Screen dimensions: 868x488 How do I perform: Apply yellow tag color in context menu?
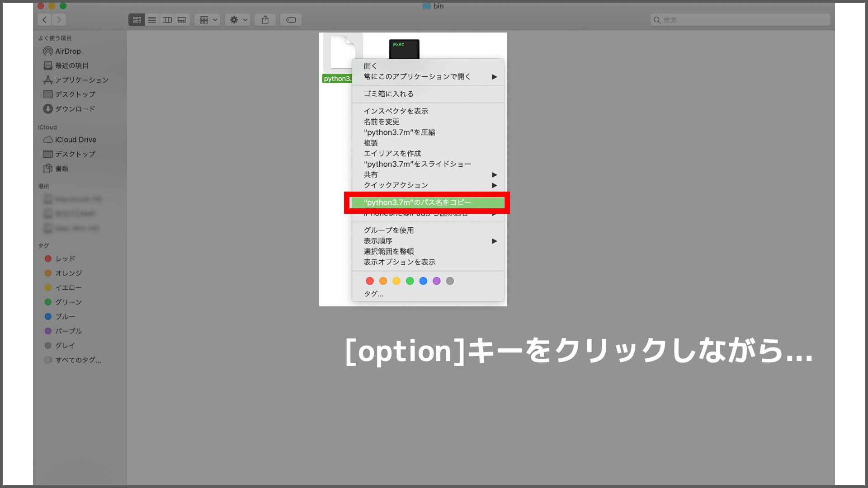396,281
